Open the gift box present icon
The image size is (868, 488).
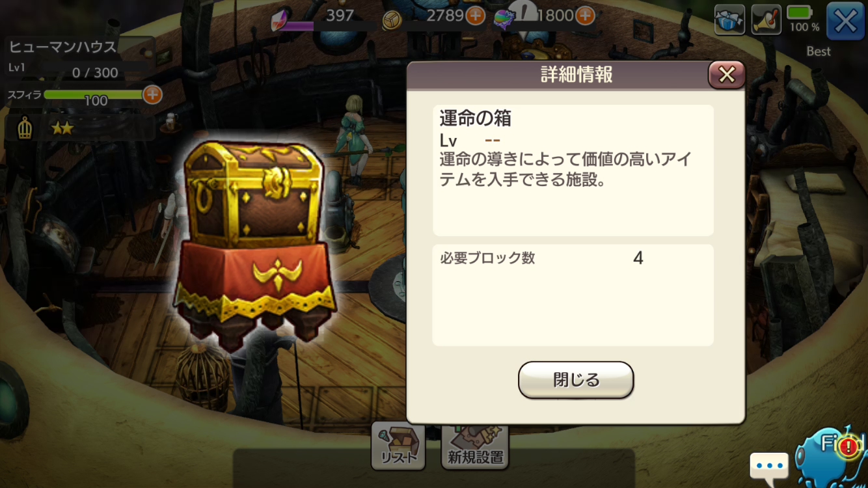[730, 20]
